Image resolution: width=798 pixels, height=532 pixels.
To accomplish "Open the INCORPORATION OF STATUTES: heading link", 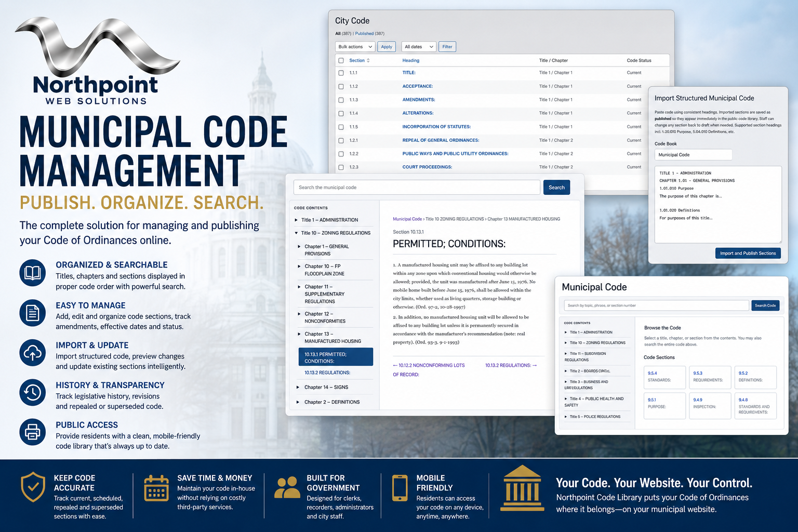I will 436,127.
